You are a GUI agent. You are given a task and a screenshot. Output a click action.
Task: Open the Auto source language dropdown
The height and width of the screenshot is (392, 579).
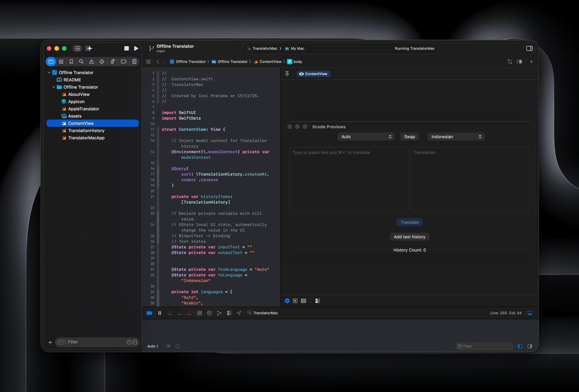(x=366, y=137)
